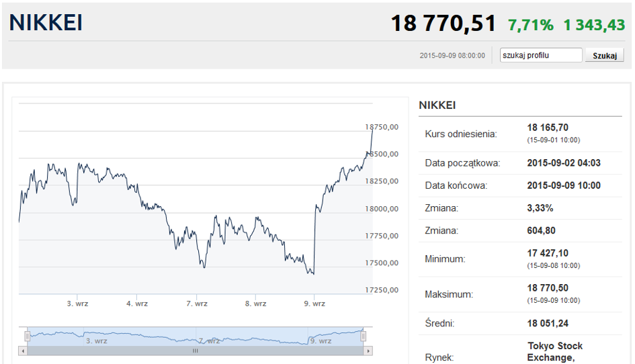The image size is (635, 364).
Task: Click the NIKKEI heading in the stats panel
Action: 437,105
